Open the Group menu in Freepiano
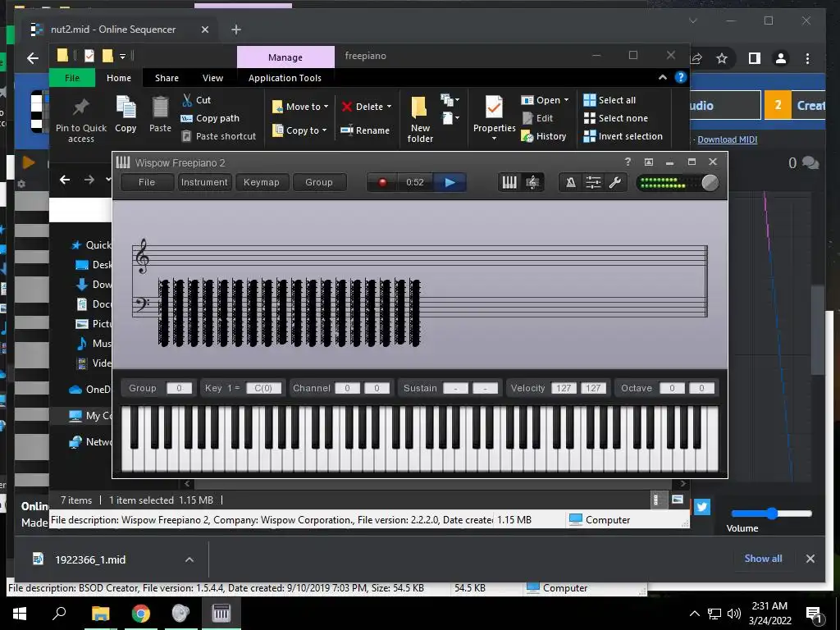Screen dimensions: 840x630 coord(319,182)
